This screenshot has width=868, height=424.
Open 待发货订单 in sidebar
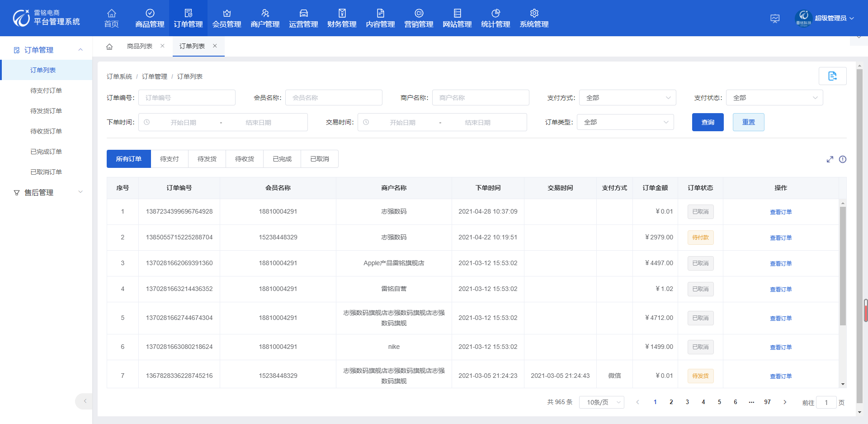coord(46,111)
